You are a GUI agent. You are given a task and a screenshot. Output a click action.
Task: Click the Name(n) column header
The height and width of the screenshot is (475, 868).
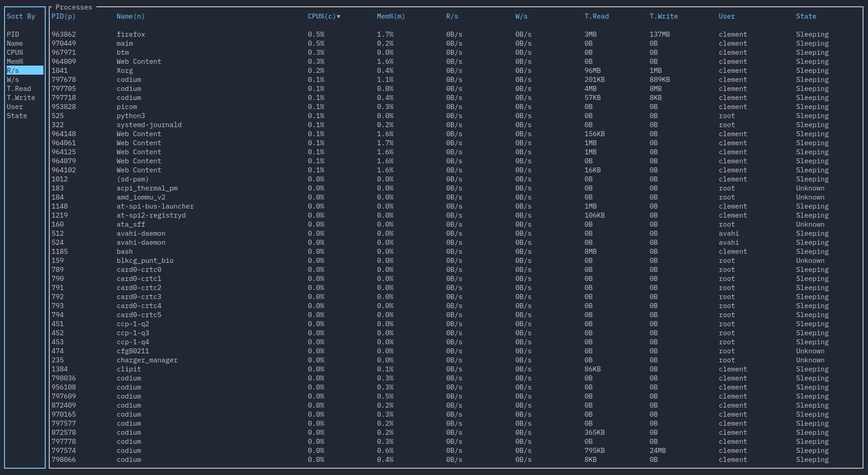130,16
